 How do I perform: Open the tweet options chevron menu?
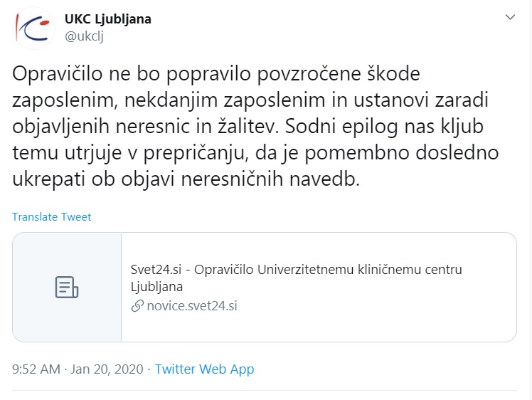point(510,16)
